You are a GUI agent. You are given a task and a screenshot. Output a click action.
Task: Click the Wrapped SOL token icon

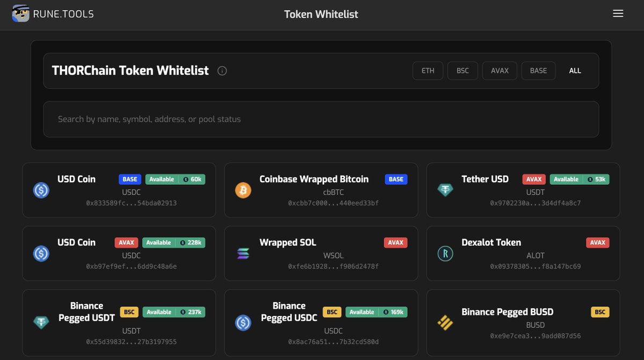[x=243, y=254]
